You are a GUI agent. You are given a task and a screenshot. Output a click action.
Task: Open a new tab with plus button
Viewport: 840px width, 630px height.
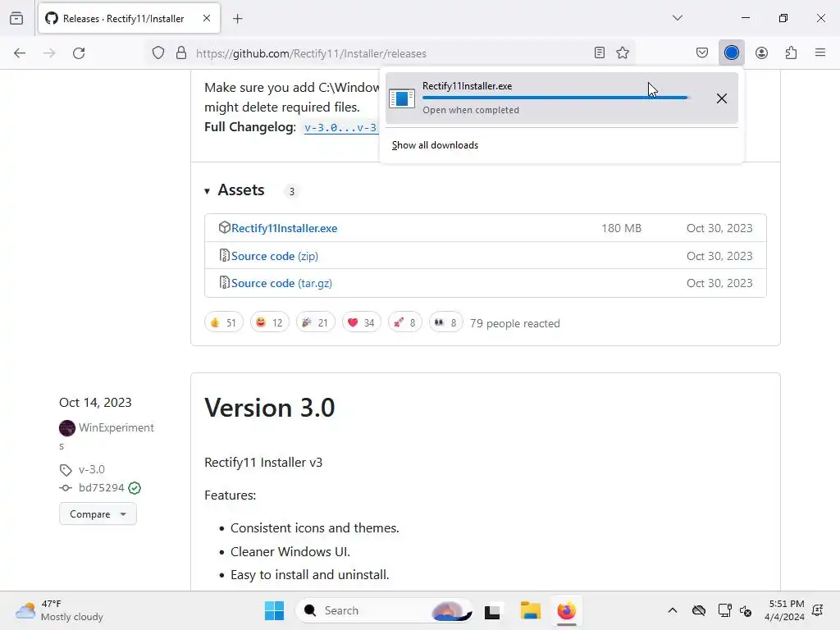pos(238,19)
